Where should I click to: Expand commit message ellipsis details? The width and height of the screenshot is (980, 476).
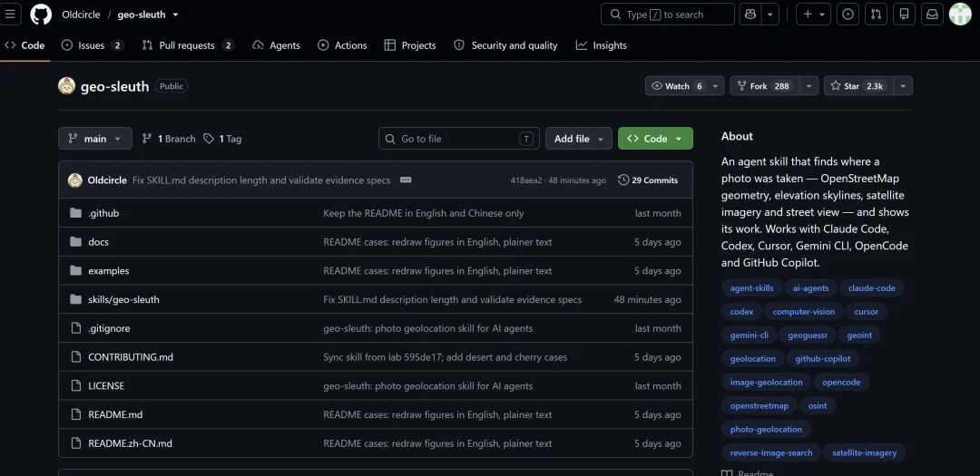(406, 180)
